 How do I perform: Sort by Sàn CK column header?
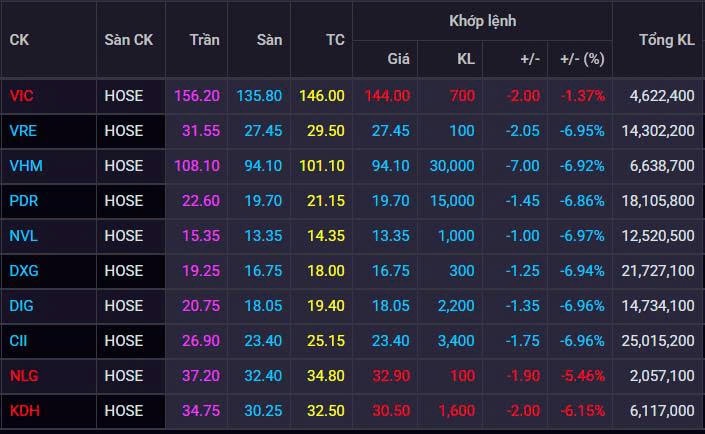(128, 40)
